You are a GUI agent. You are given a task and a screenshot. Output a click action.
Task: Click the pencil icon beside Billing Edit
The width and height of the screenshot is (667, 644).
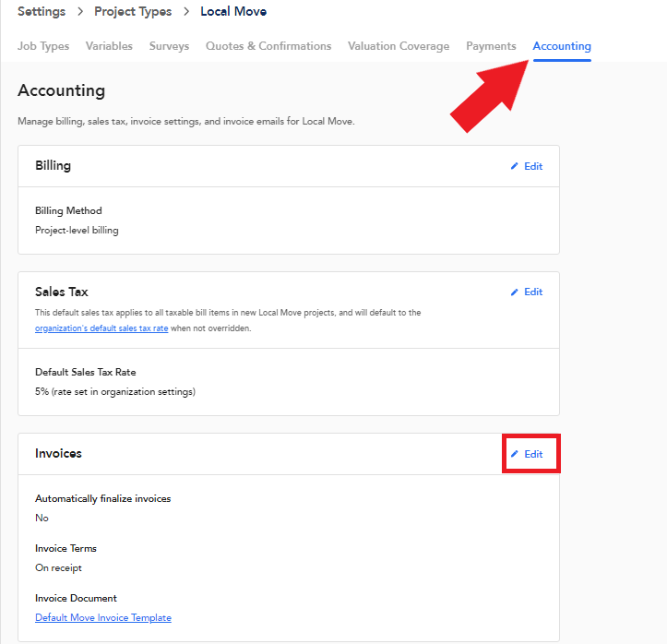coord(514,166)
